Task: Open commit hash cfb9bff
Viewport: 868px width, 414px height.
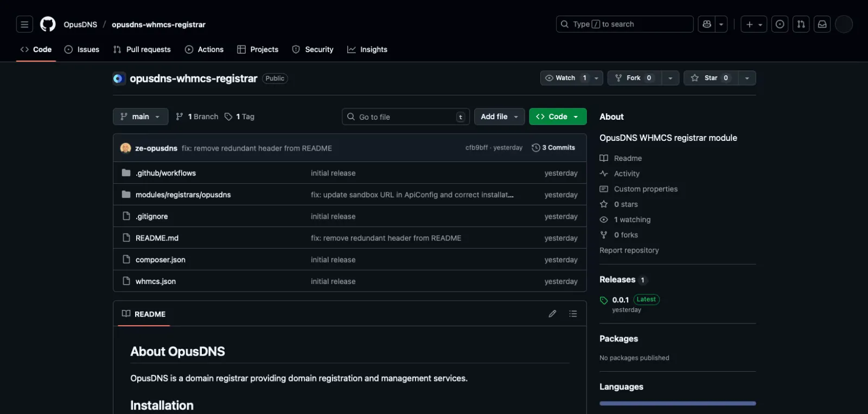Action: (476, 147)
